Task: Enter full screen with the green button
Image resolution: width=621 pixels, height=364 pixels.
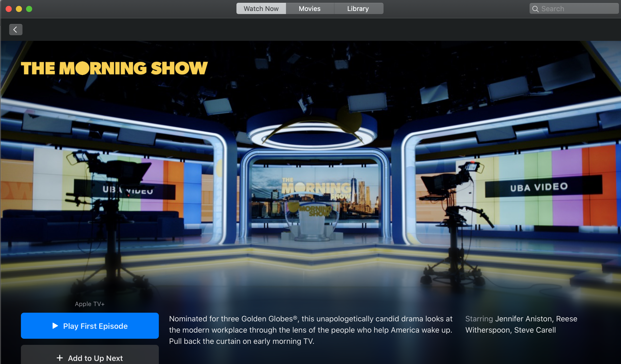Action: [29, 9]
